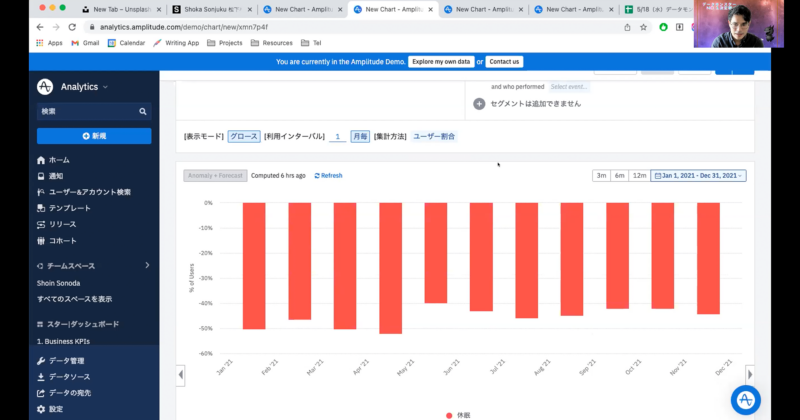Open the ユーザー割合 aggregation dropdown
Viewport: 800px width, 420px height.
point(434,136)
